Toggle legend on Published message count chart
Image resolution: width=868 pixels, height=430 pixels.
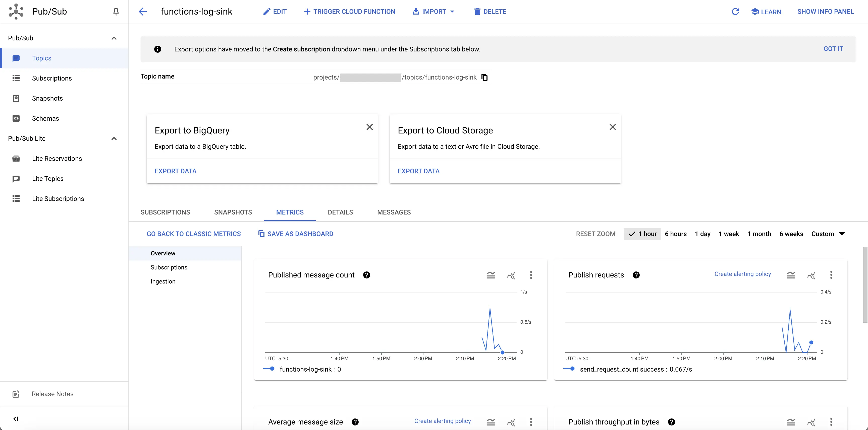tap(491, 275)
